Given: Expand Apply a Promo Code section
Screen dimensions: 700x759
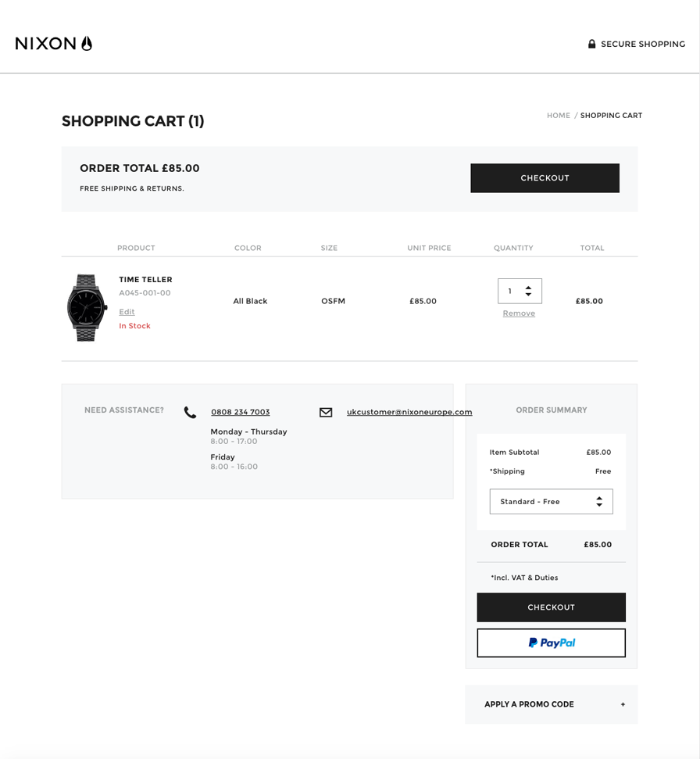Looking at the screenshot, I should 551,704.
